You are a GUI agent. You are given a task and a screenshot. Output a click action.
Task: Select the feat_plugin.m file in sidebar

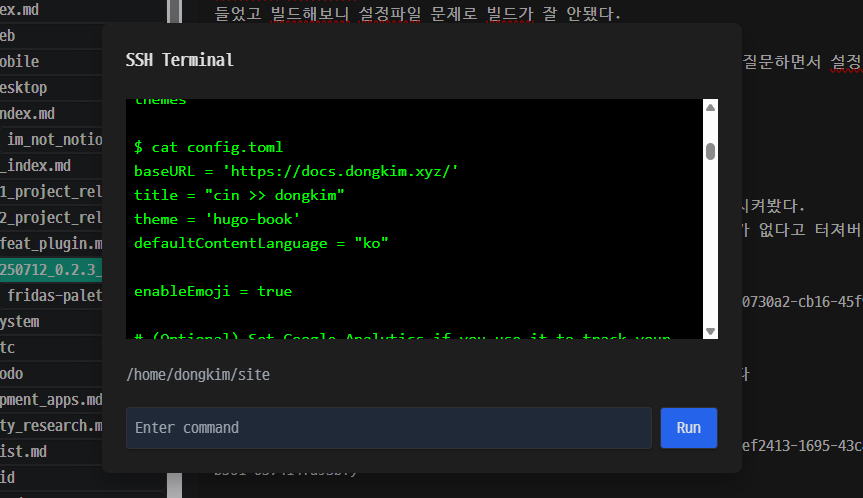click(x=51, y=243)
